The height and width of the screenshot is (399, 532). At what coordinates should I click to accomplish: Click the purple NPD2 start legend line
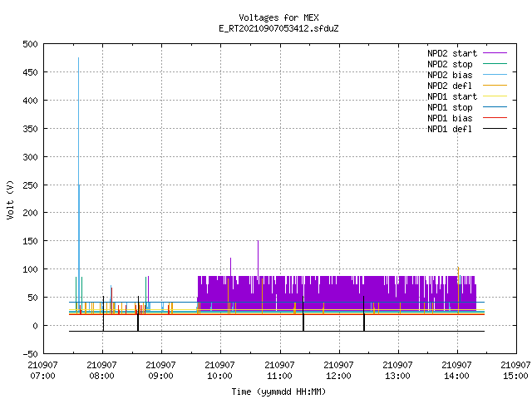[x=495, y=53]
